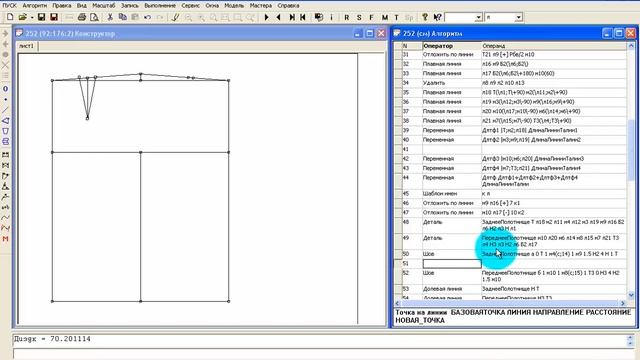Open the first empty toolbar combo box

point(463,17)
